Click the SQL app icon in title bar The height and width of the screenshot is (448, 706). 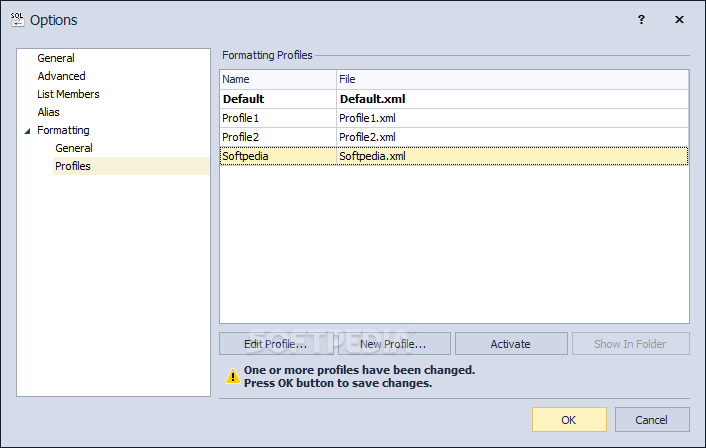point(17,19)
